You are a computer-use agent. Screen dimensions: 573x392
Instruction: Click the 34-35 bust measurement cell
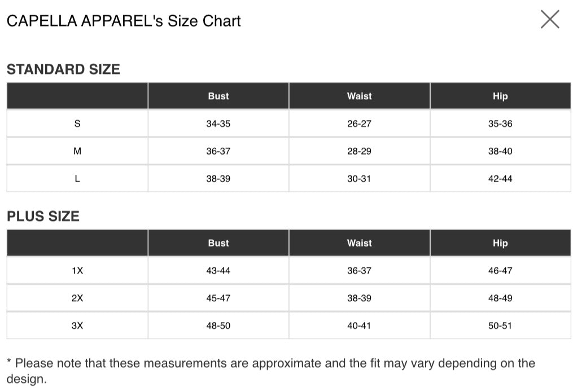point(218,124)
